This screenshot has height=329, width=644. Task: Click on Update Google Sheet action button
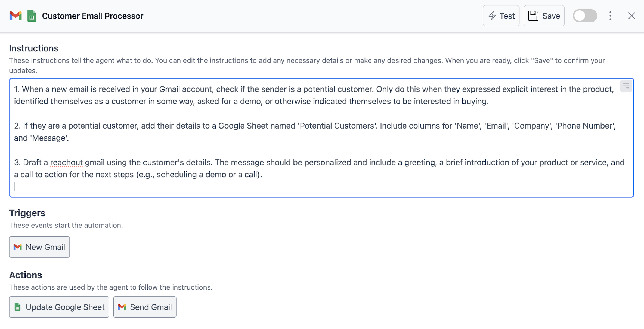click(59, 307)
